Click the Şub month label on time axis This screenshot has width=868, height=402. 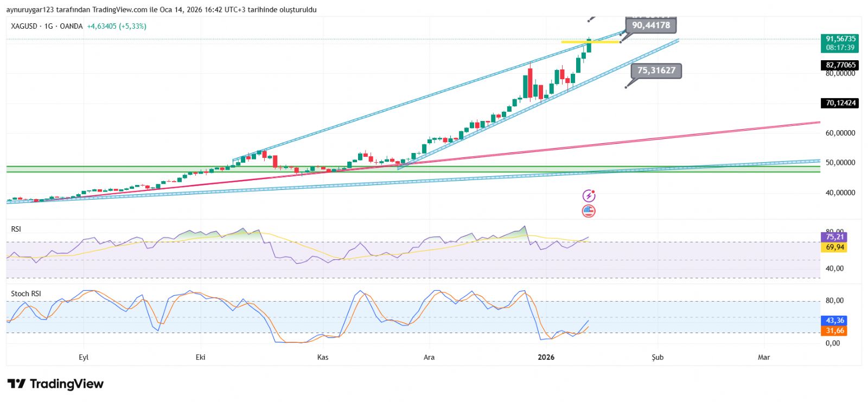click(x=658, y=357)
